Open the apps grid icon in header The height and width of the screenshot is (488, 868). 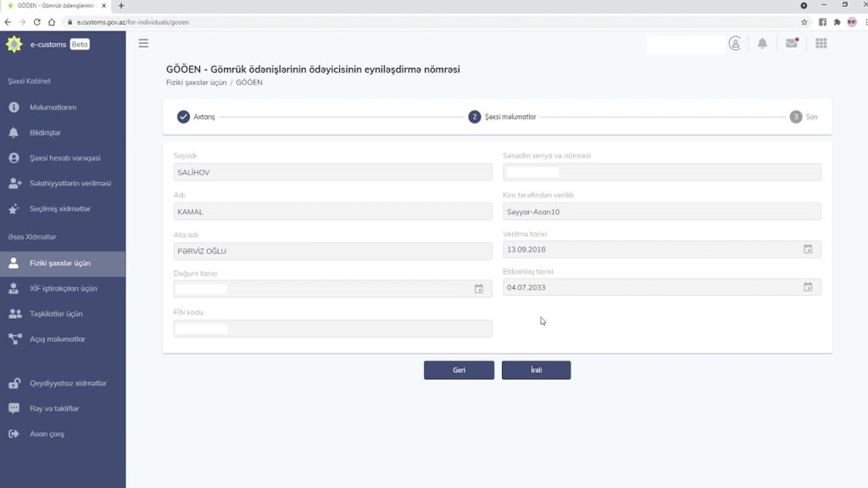[821, 43]
